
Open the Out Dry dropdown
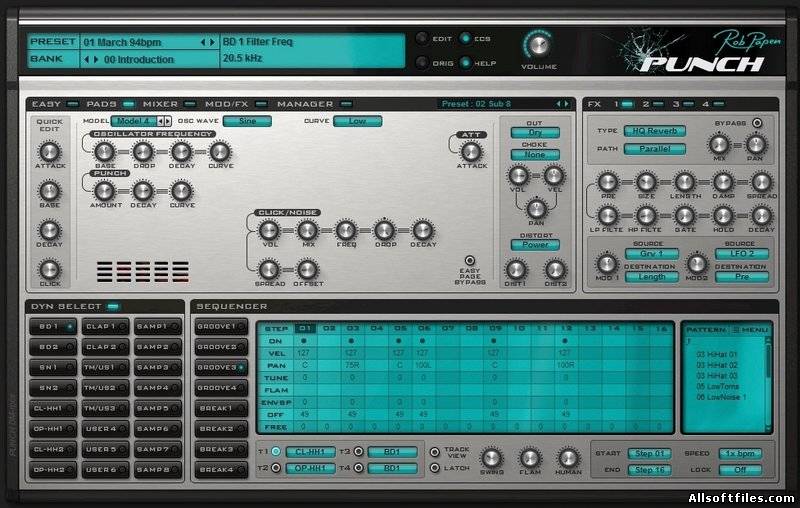(535, 133)
